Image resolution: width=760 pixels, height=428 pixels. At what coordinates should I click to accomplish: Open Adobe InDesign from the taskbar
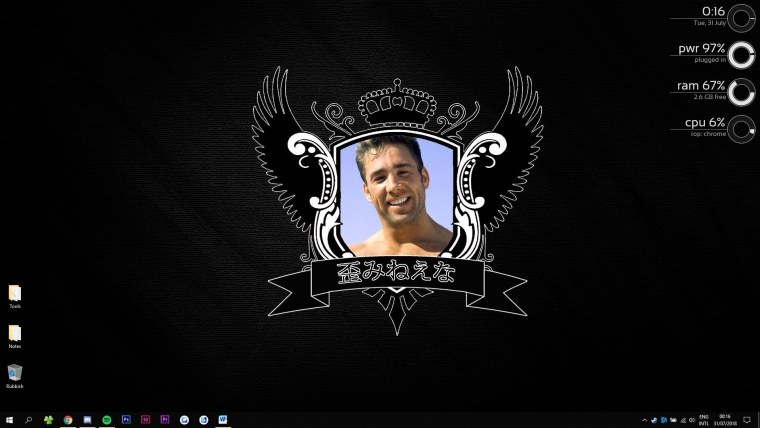(146, 420)
